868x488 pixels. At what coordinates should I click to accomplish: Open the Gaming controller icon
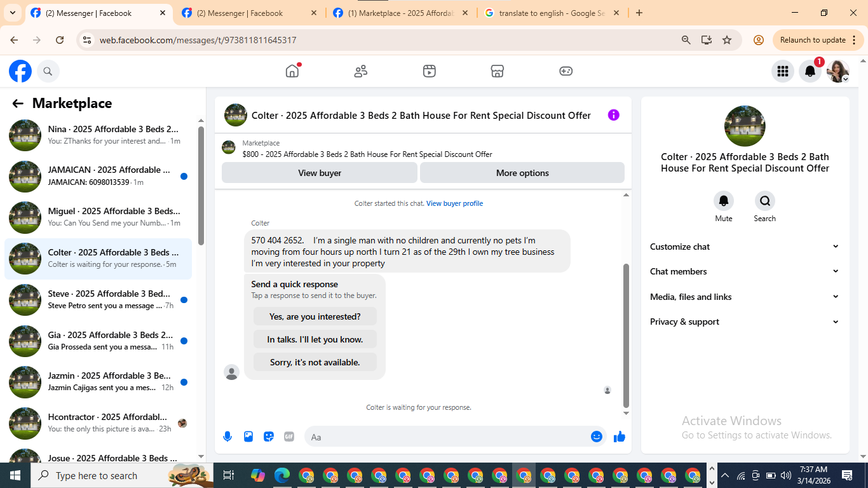coord(566,71)
